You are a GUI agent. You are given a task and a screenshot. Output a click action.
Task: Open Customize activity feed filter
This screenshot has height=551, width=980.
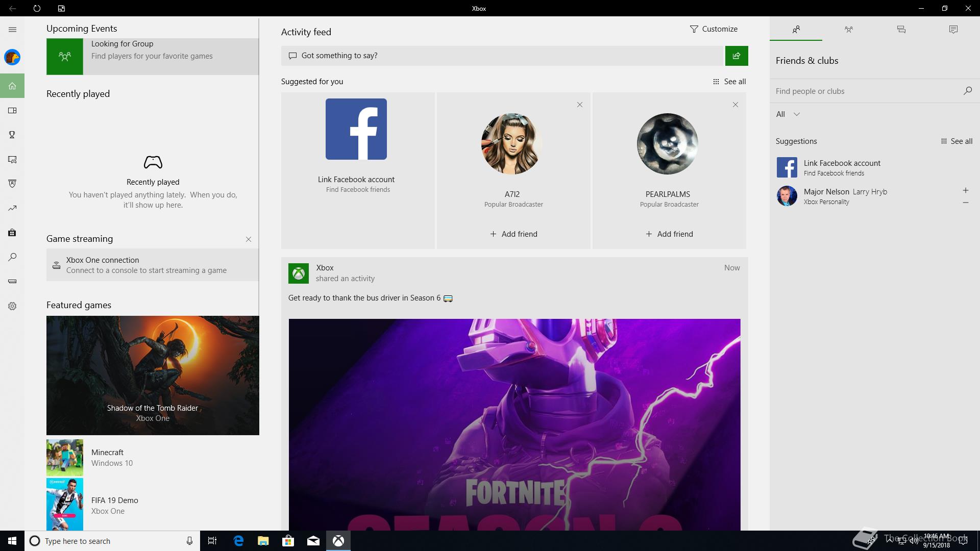(714, 29)
